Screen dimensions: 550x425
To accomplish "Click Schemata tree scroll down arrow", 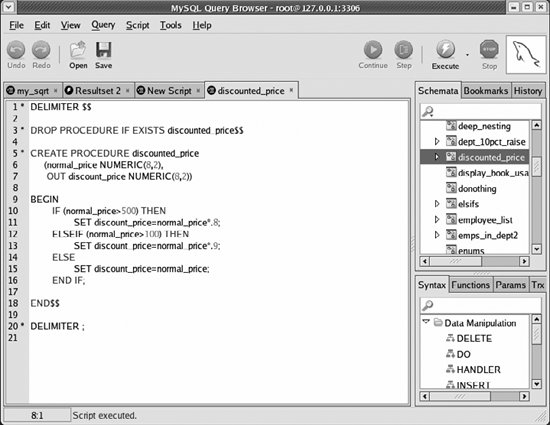I will click(537, 249).
